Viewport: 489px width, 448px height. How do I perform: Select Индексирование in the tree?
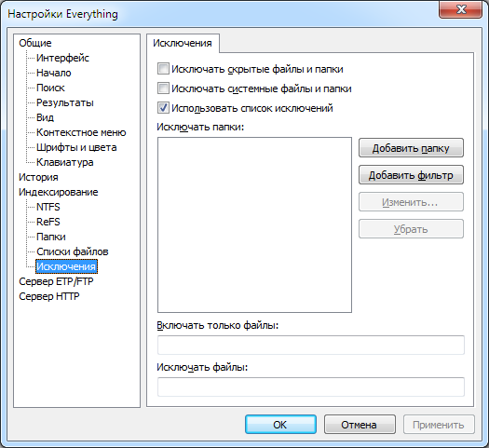pyautogui.click(x=59, y=192)
